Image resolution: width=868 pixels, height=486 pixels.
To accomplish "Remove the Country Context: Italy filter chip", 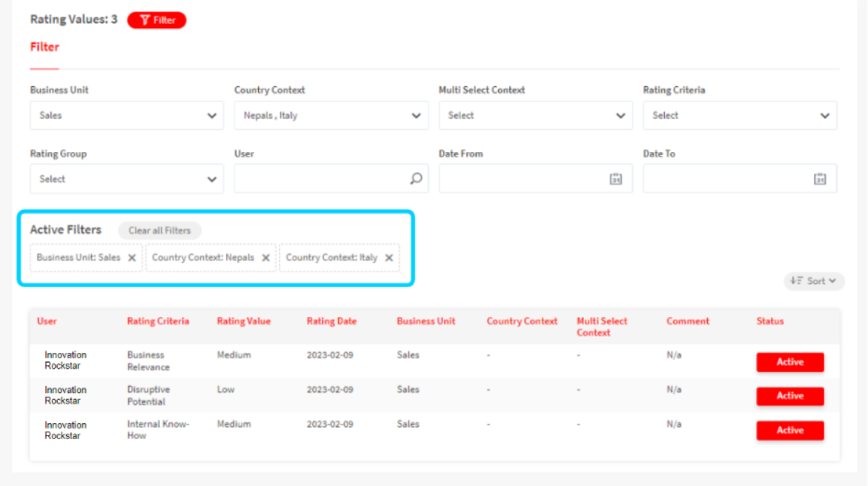I will click(x=388, y=258).
